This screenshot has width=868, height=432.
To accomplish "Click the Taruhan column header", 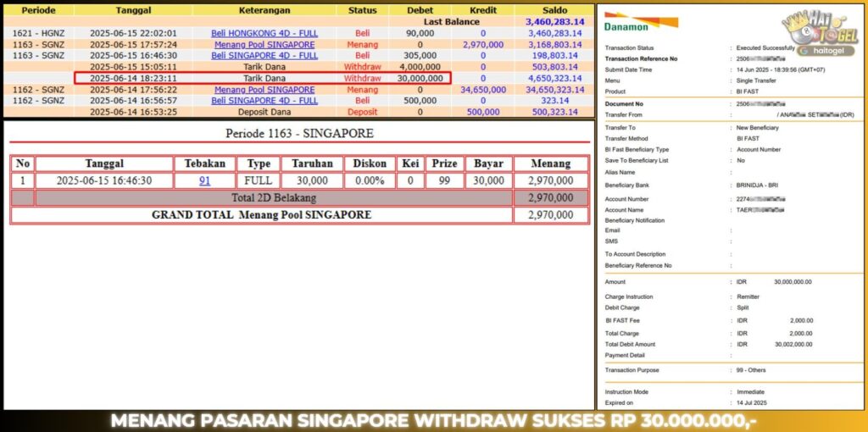I will point(312,163).
